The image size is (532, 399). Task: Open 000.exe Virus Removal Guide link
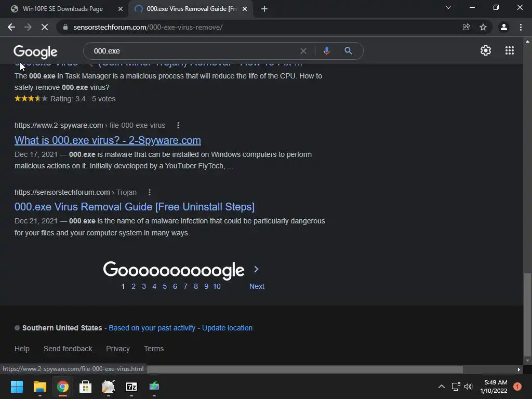coord(135,207)
